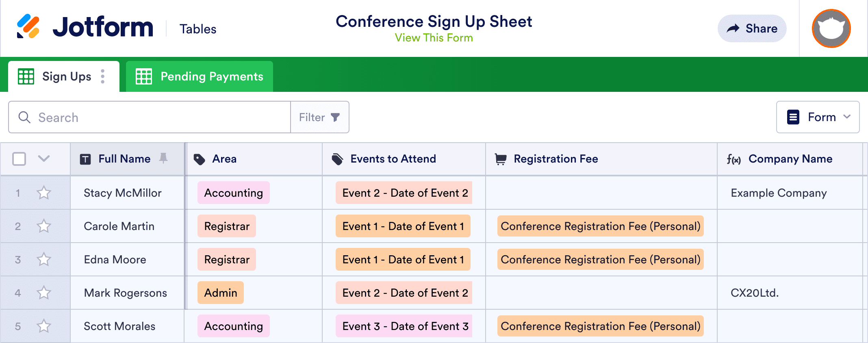Viewport: 868px width, 343px height.
Task: Click the Jotform logo icon
Action: point(28,27)
